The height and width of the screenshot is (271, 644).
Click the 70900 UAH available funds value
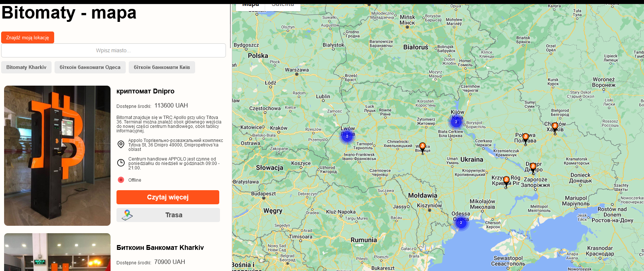coord(170,262)
